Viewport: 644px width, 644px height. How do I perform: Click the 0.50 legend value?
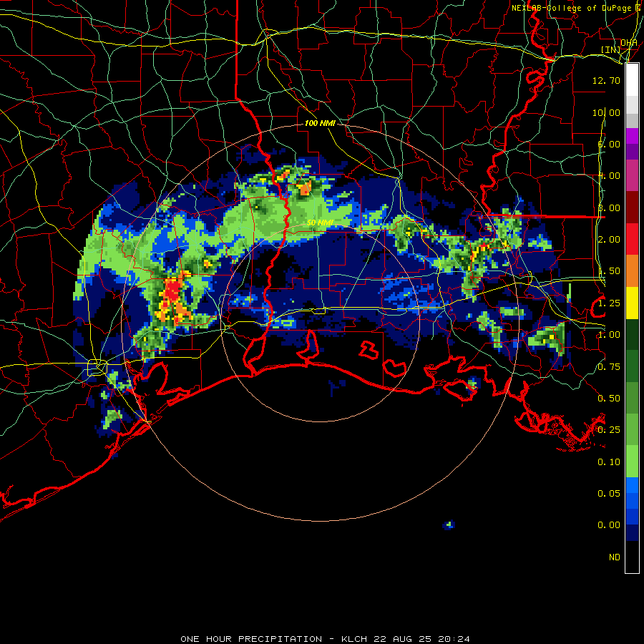pyautogui.click(x=609, y=399)
